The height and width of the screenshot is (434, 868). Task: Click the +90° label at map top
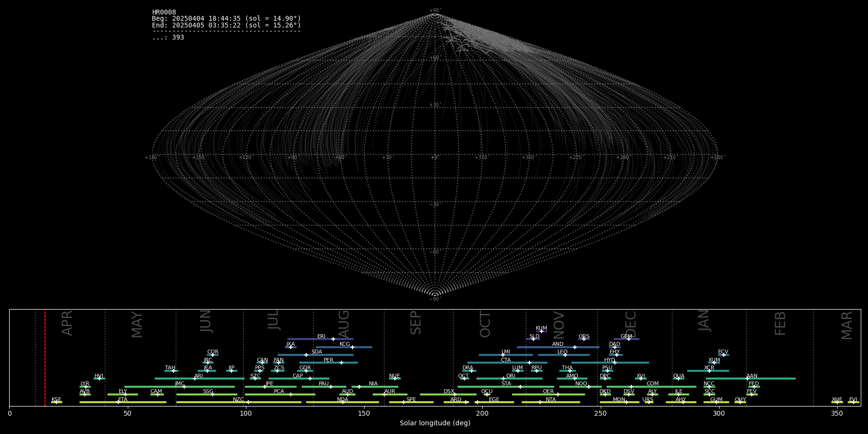click(434, 11)
